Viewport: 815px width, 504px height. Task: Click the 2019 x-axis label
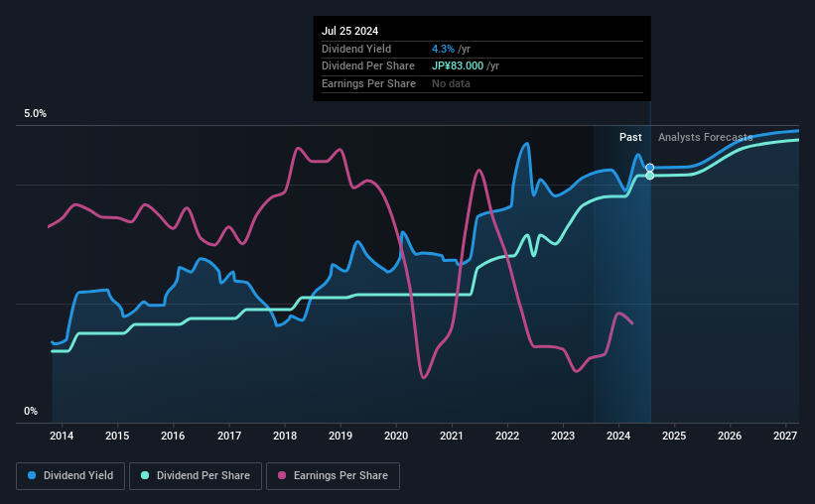(340, 436)
